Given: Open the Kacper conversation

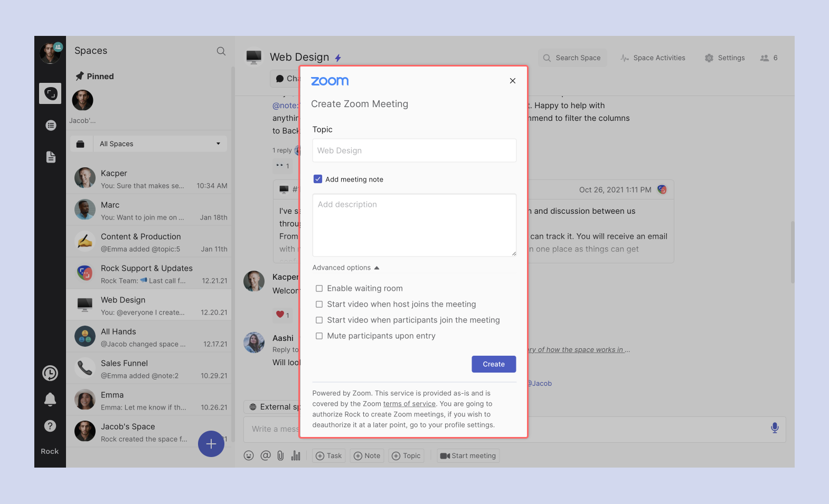Looking at the screenshot, I should (149, 179).
